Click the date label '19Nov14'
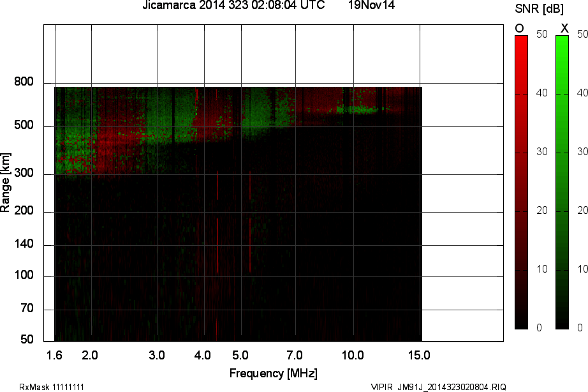Viewport: 588px width, 392px height. pyautogui.click(x=371, y=5)
